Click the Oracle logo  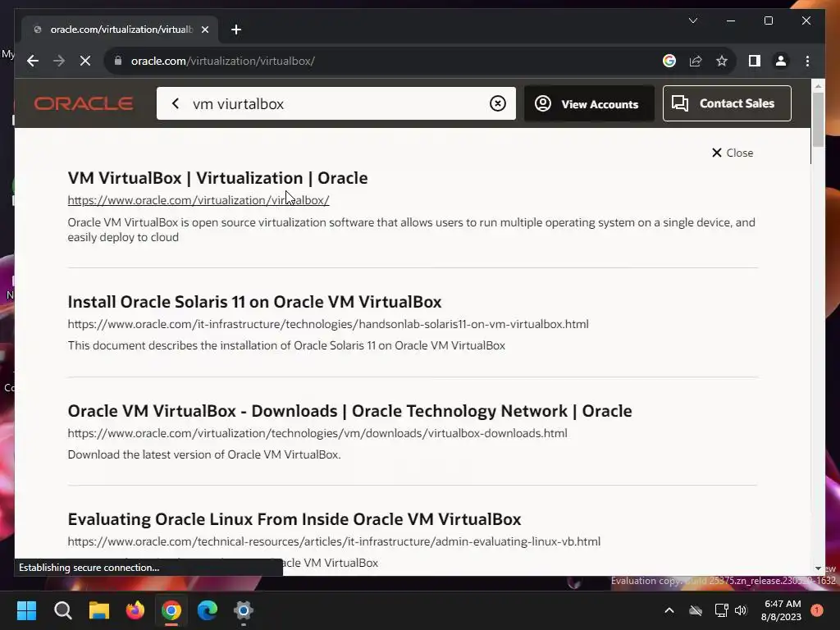coord(84,103)
